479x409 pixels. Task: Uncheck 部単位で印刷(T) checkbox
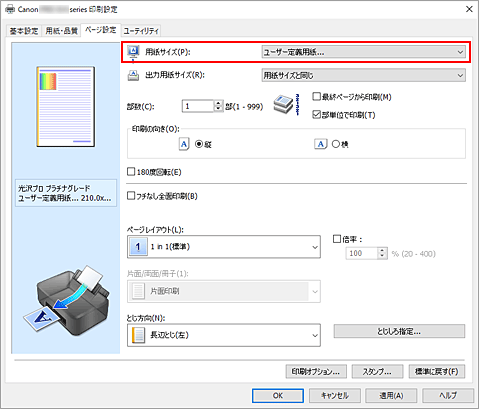[x=316, y=115]
